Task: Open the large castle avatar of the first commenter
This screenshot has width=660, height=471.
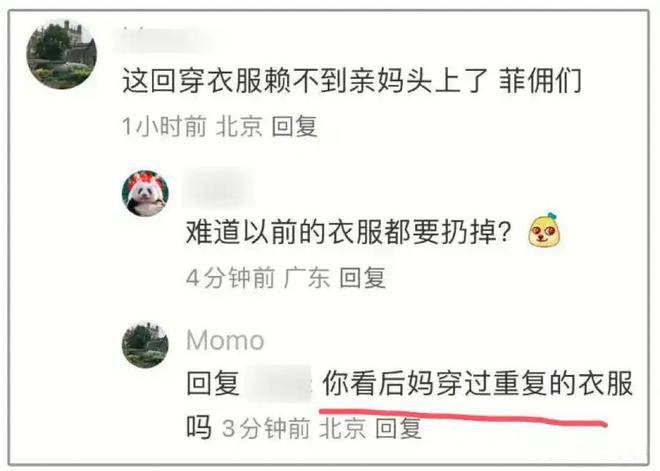Action: (x=61, y=54)
